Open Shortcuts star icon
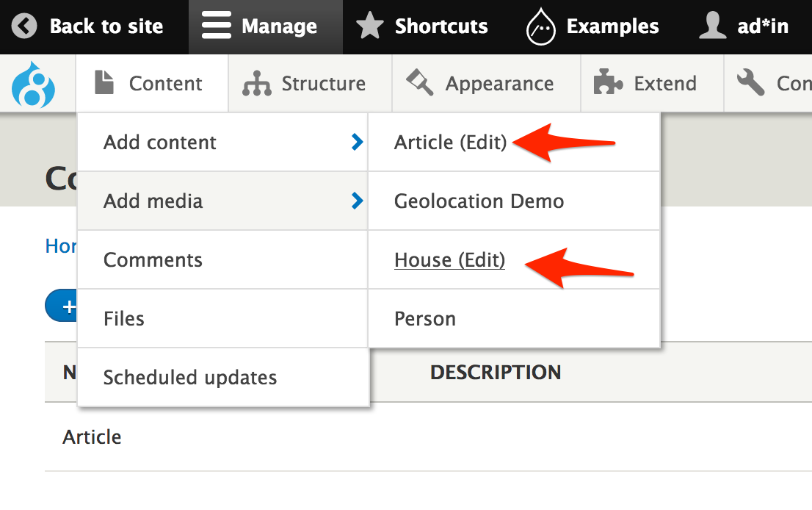Viewport: 812px width, 510px height. [x=370, y=27]
